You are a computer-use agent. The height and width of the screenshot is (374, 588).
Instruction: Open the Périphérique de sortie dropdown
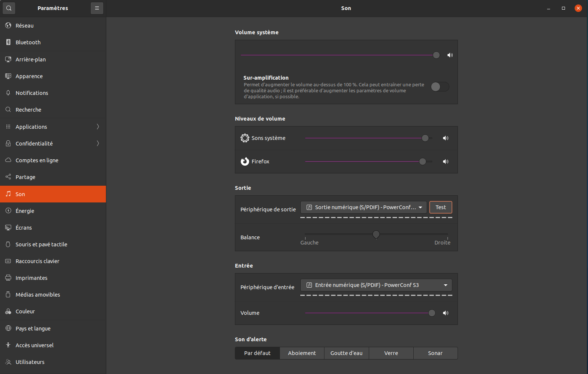click(364, 207)
